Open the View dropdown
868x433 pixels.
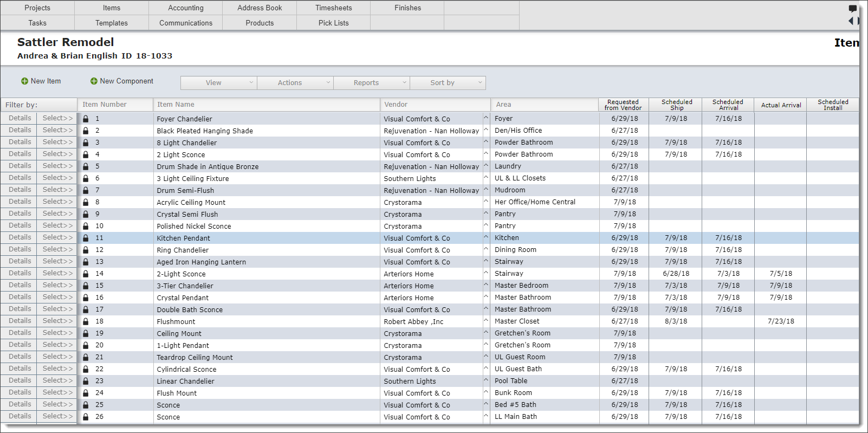click(x=219, y=83)
